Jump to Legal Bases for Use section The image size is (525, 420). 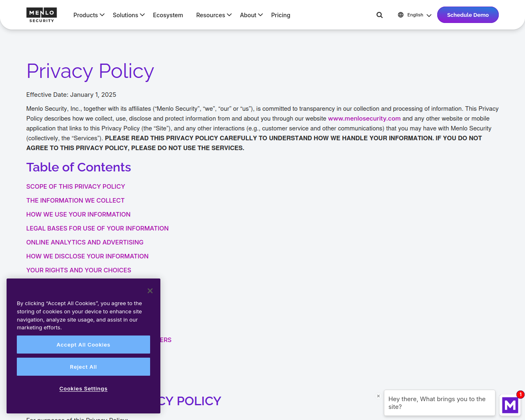tap(97, 228)
